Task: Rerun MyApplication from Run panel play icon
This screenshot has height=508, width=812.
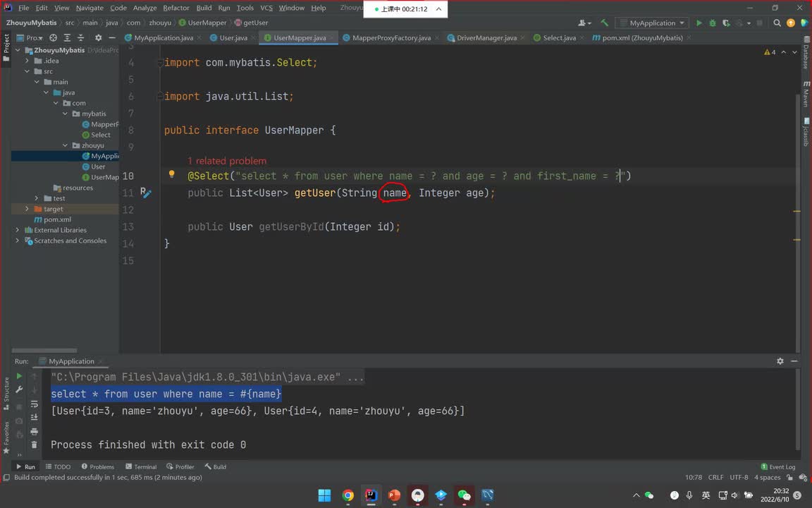Action: [19, 376]
